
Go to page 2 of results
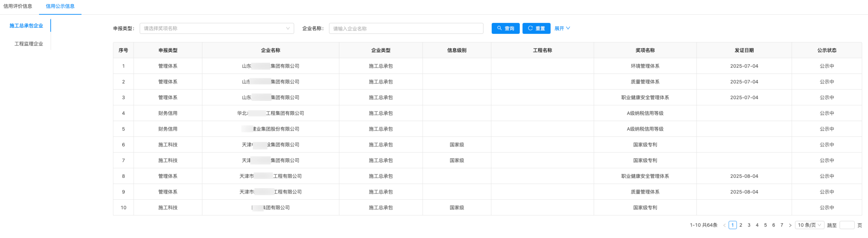[741, 225]
